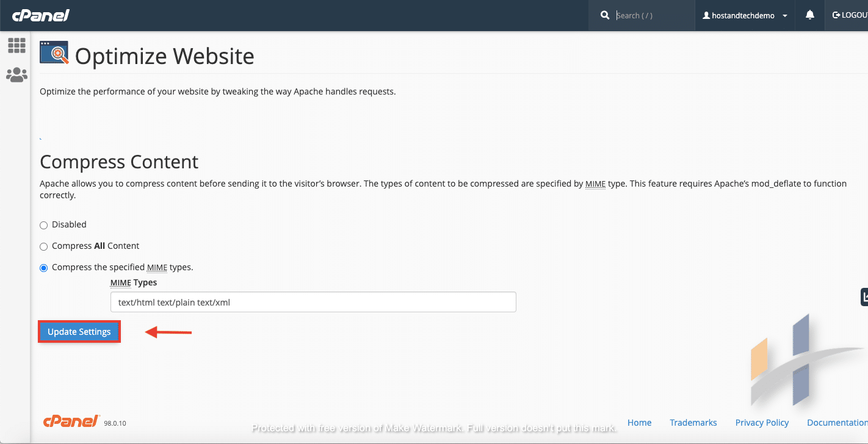Click the cPanel logo in the top bar
This screenshot has width=868, height=444.
click(40, 15)
